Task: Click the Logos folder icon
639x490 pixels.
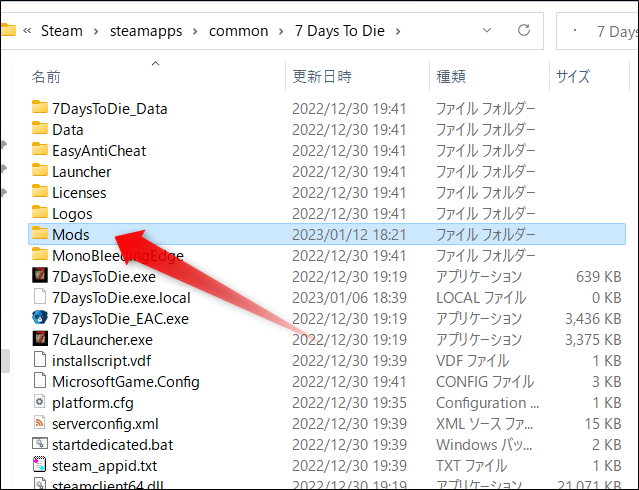Action: coord(40,212)
